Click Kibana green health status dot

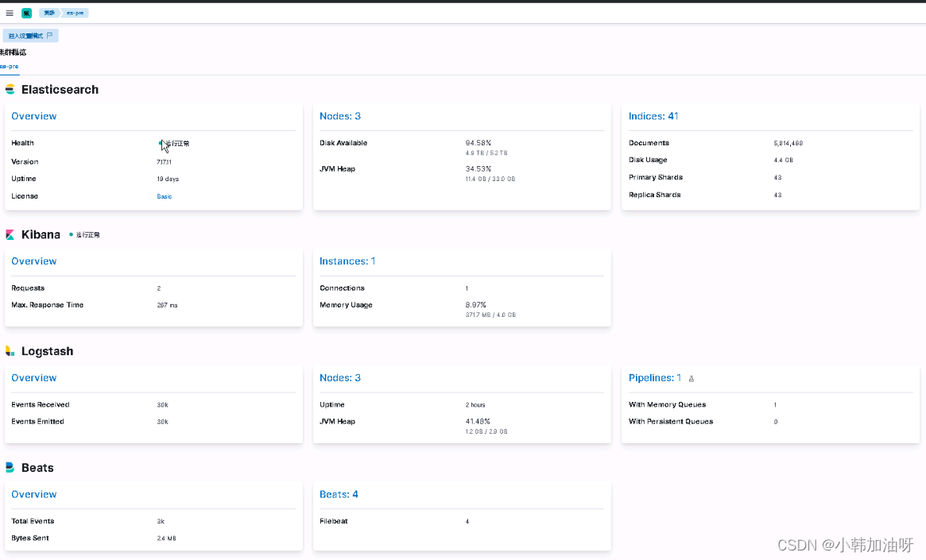72,235
